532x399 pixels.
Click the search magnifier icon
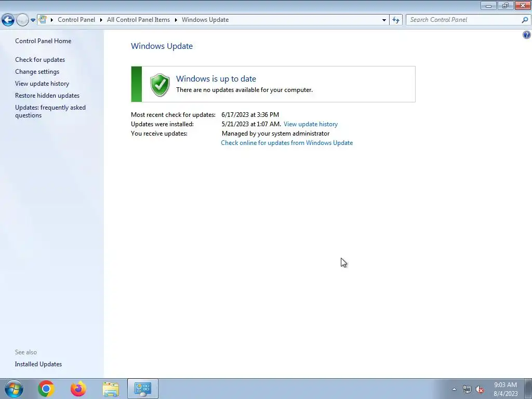(525, 20)
